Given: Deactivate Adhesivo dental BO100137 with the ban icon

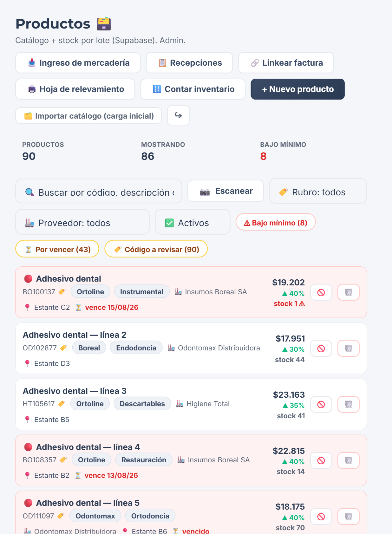Looking at the screenshot, I should point(321,292).
